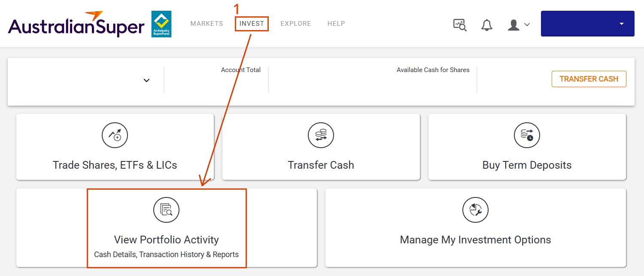Click the Trade Shares arrow-plus icon

pos(115,136)
